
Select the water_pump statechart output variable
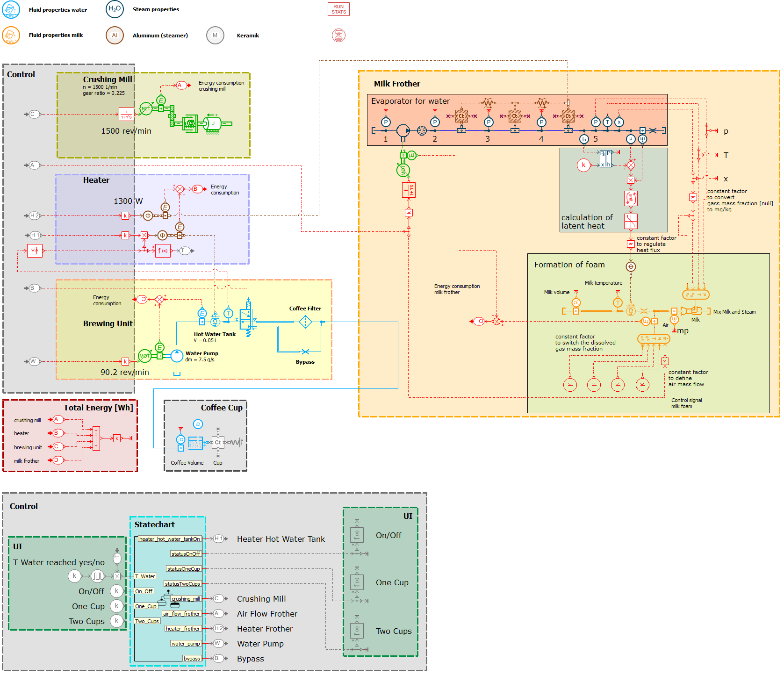point(186,644)
